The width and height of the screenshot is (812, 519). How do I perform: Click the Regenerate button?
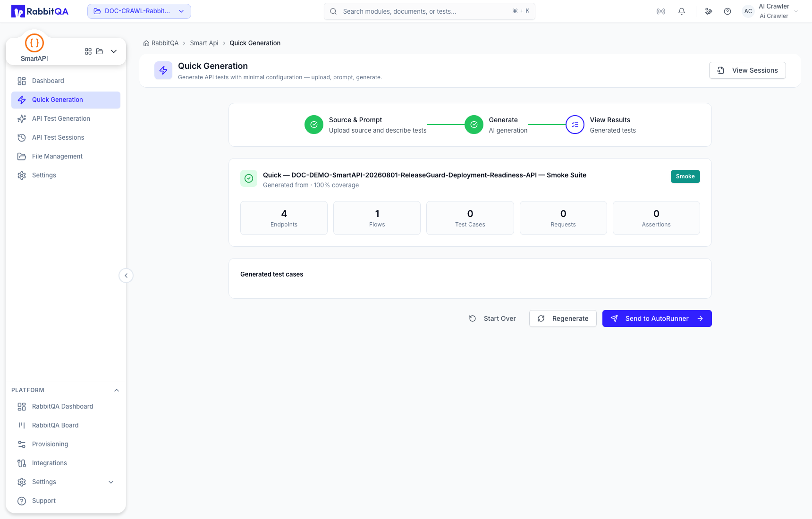[x=563, y=318]
